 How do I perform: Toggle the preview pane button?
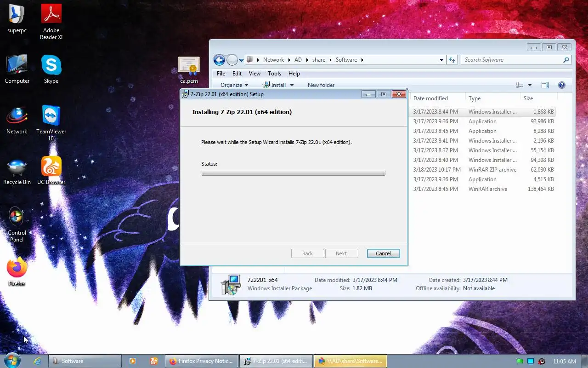click(545, 85)
